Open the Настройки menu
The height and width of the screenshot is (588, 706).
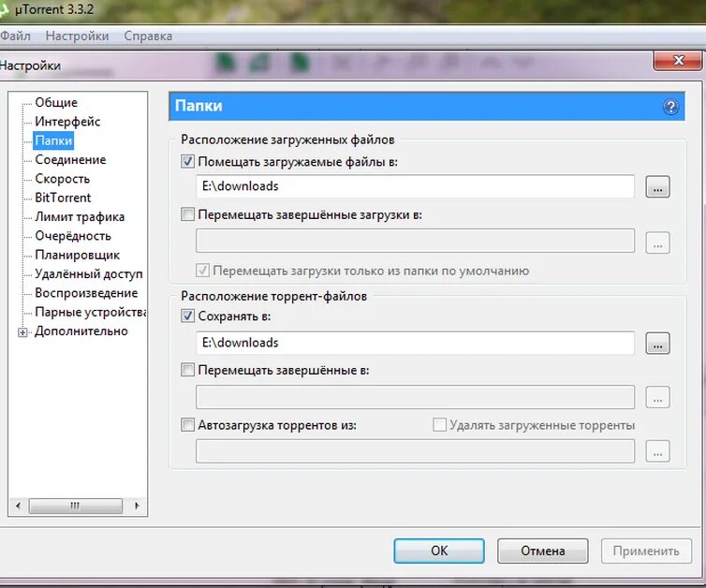pyautogui.click(x=77, y=36)
